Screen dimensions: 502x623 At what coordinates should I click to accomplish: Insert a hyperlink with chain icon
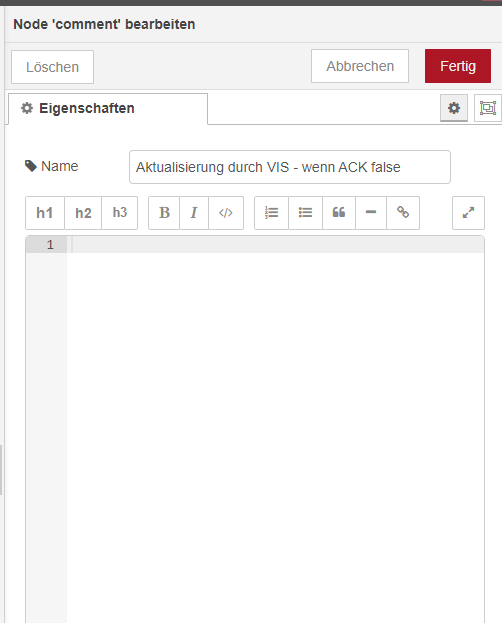click(403, 213)
